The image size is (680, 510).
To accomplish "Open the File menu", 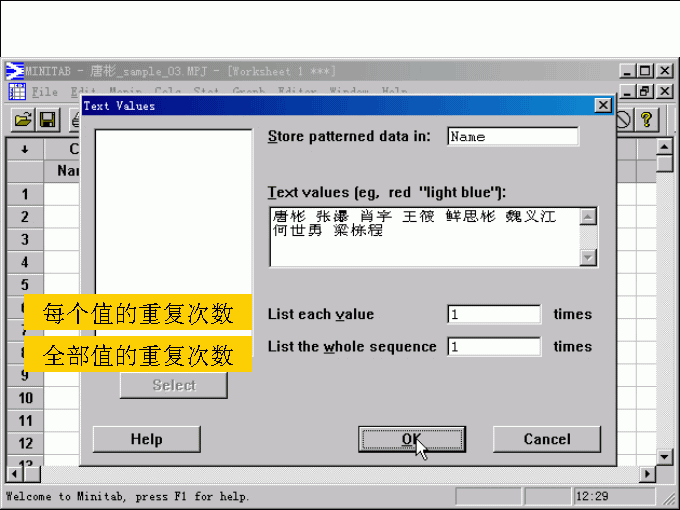I will 45,92.
